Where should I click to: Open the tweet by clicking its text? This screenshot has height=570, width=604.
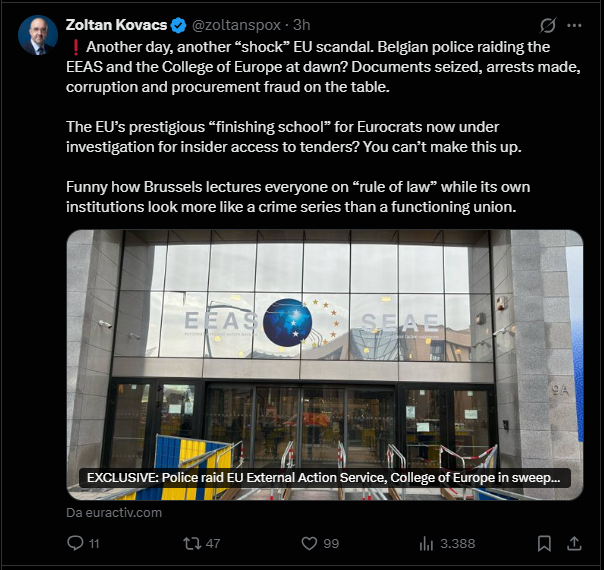[x=323, y=127]
